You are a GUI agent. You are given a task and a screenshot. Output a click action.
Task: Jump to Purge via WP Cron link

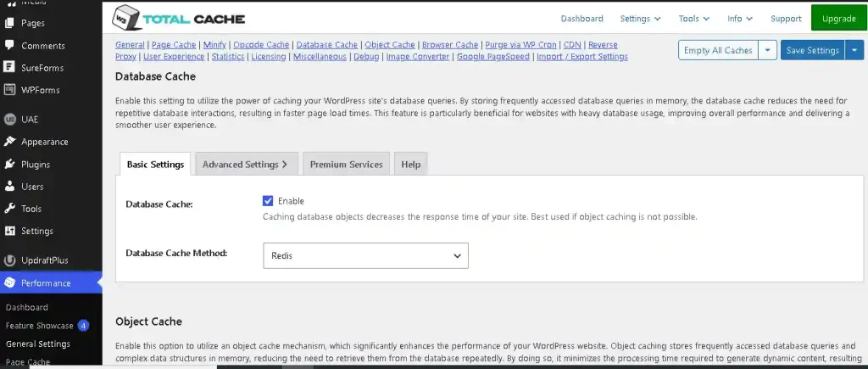(x=521, y=45)
